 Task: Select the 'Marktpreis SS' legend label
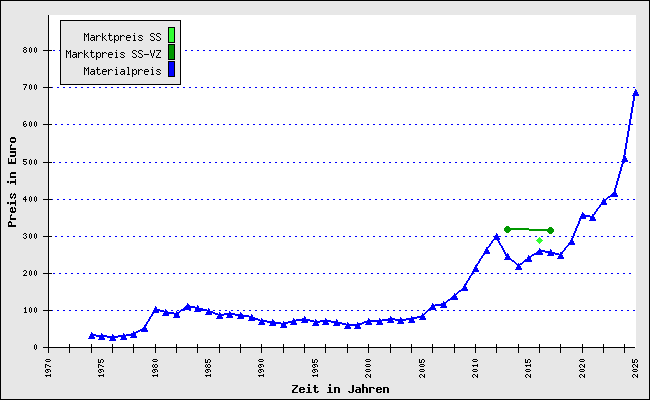[x=122, y=37]
